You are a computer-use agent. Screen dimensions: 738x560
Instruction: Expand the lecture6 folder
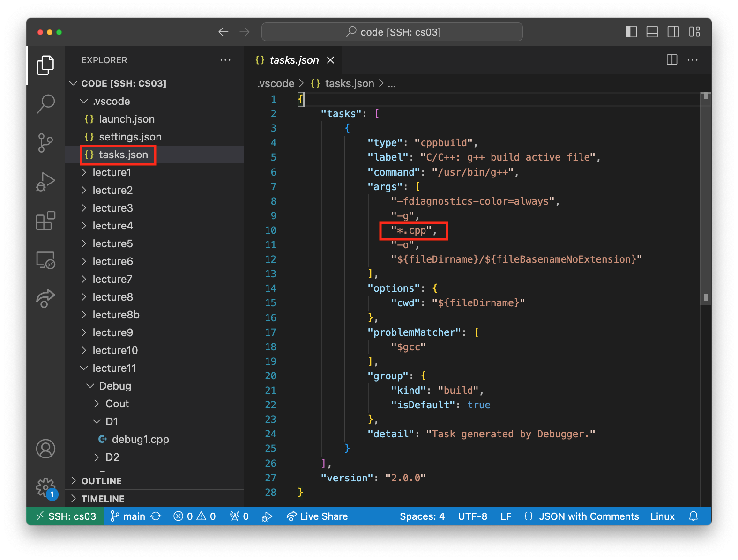tap(155, 261)
